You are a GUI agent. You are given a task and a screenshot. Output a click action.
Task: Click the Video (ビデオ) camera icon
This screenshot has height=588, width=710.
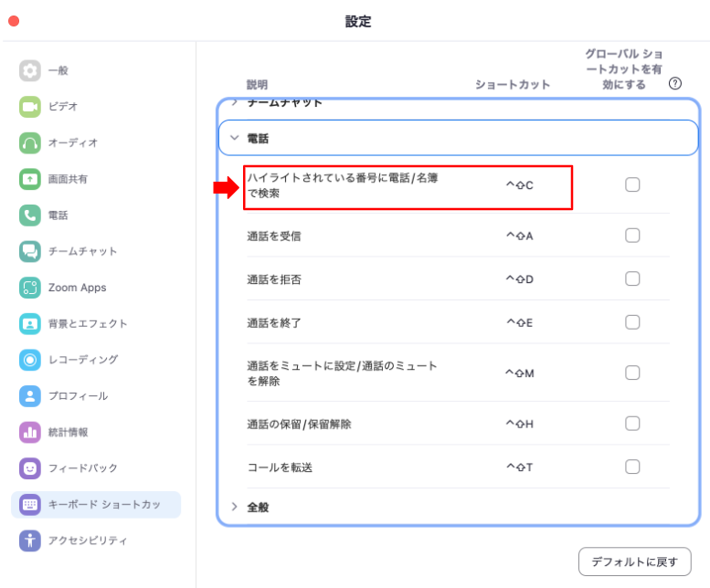[x=30, y=107]
